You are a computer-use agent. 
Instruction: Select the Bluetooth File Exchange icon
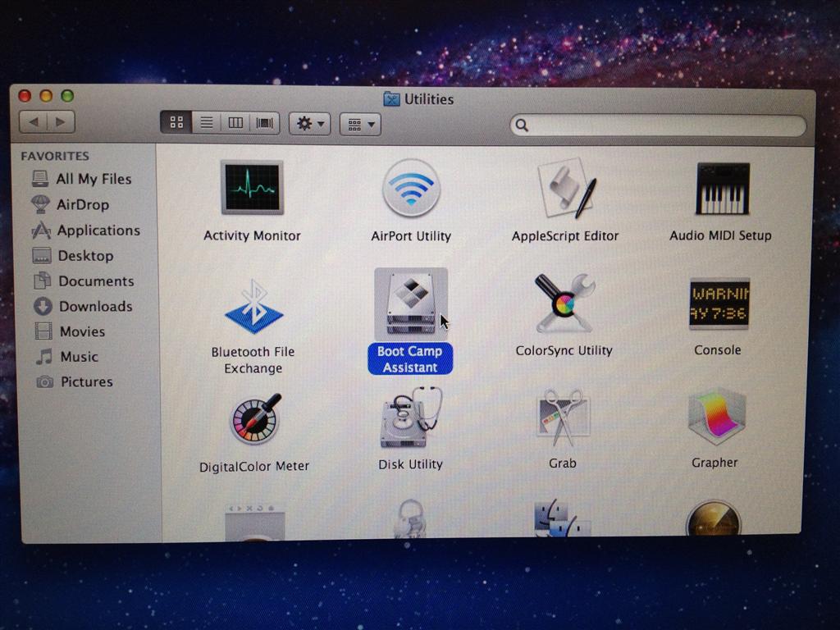point(254,306)
